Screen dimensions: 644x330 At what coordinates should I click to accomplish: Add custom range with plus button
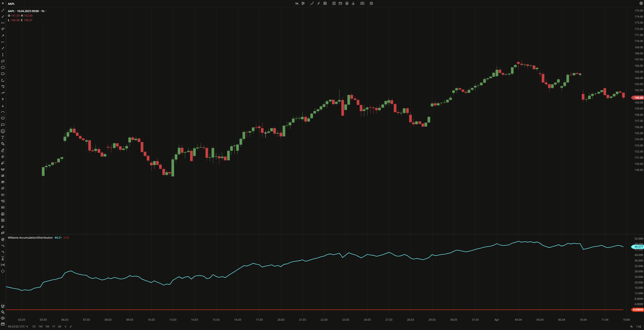pyautogui.click(x=66, y=326)
